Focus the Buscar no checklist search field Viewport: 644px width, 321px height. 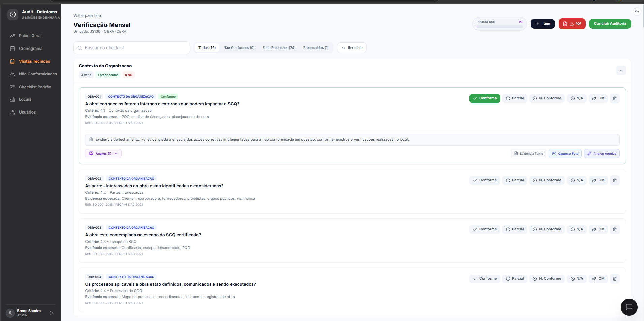132,48
